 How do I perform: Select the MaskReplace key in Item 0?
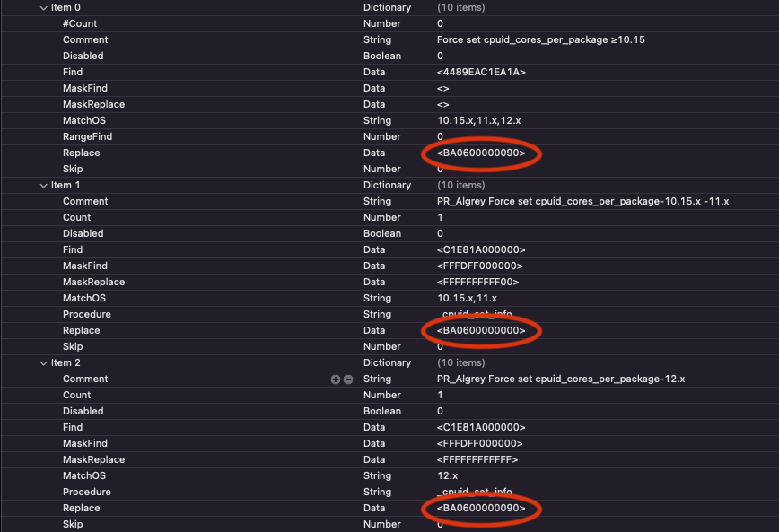click(x=93, y=104)
